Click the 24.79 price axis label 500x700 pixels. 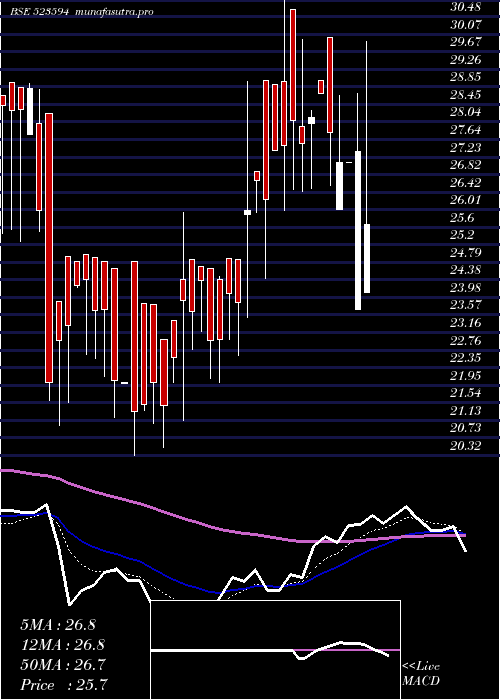coord(465,253)
